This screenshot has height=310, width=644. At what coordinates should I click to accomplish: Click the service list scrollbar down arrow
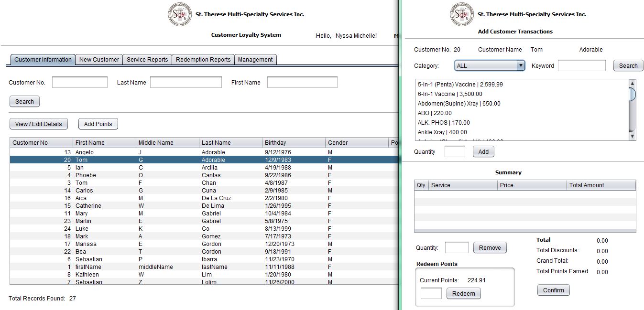point(632,137)
